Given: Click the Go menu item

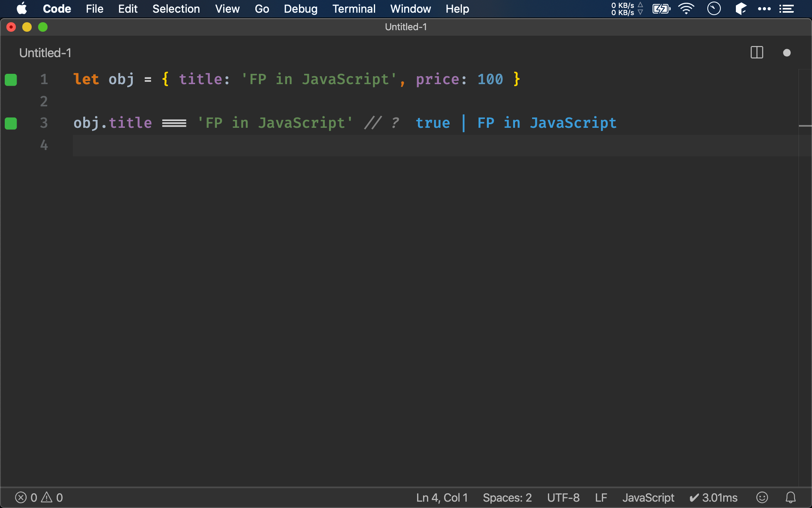Looking at the screenshot, I should coord(262,8).
